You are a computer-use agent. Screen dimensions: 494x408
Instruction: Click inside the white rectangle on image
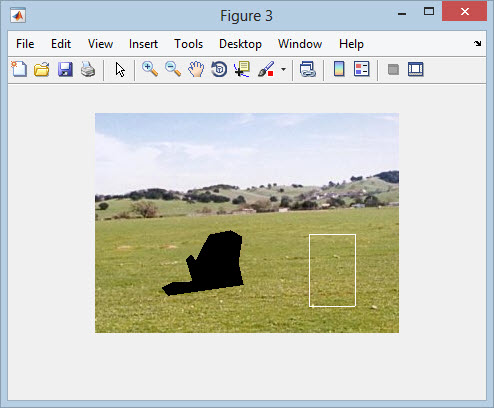pos(332,270)
